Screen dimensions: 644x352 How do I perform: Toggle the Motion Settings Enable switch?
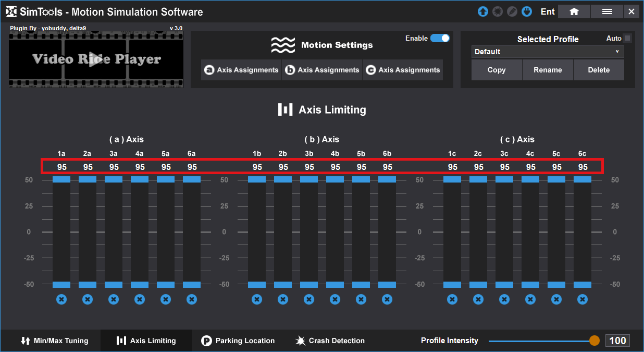[x=440, y=38]
